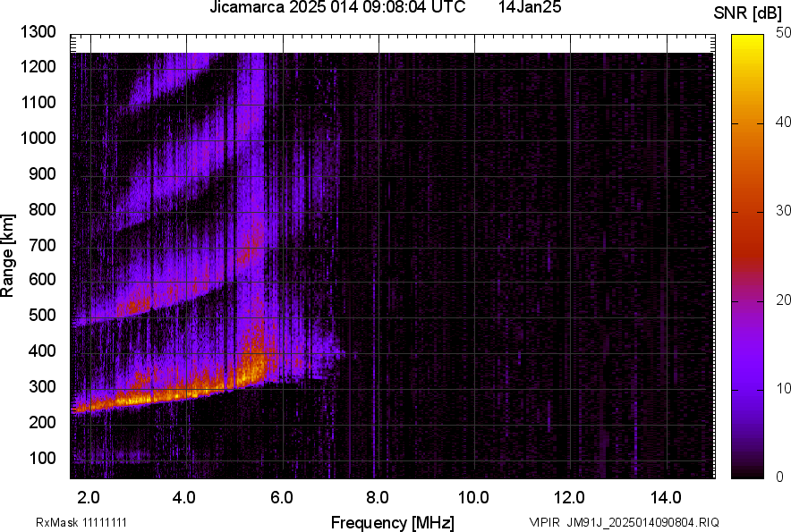The image size is (791, 532).
Task: Click the 8.0 frequency tick label
Action: [377, 498]
